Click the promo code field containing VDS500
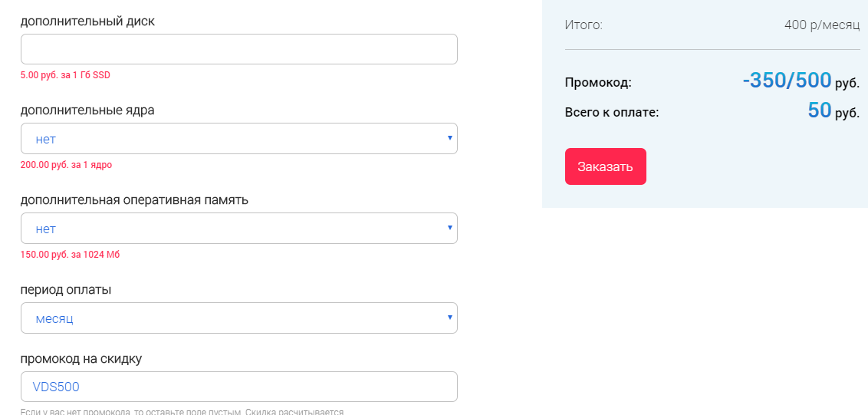The height and width of the screenshot is (415, 868). (238, 387)
